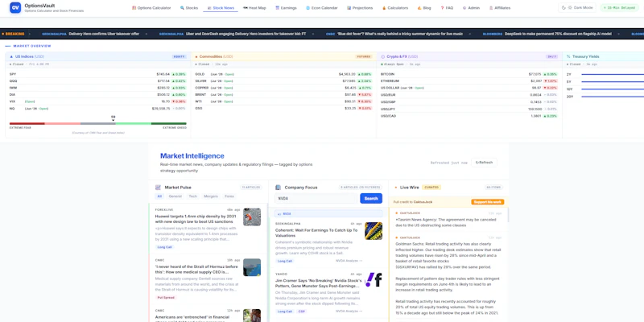644x322 pixels.
Task: Click the 15-Min Delayed badge
Action: (x=619, y=8)
